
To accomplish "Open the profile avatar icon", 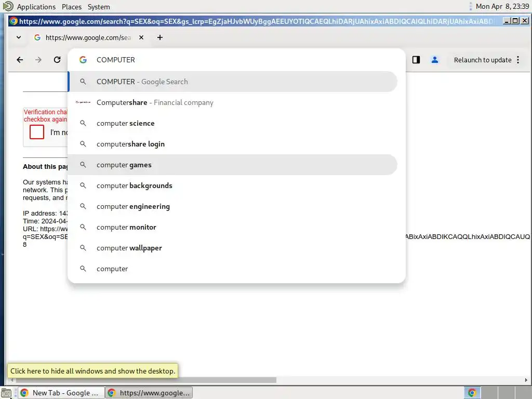I will click(435, 60).
